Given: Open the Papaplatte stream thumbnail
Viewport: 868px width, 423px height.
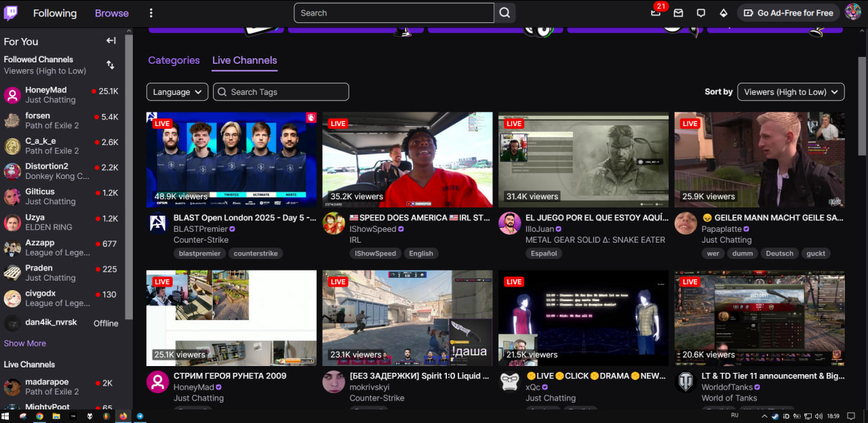Looking at the screenshot, I should point(759,159).
